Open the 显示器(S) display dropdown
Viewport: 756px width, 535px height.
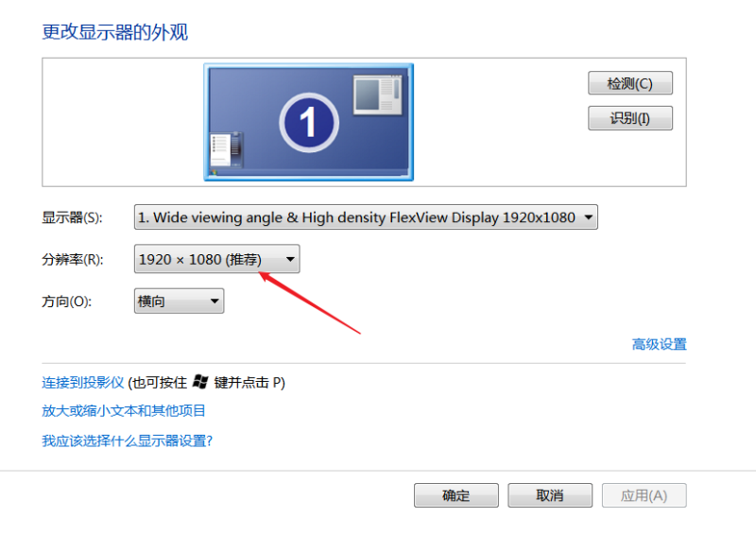(366, 217)
